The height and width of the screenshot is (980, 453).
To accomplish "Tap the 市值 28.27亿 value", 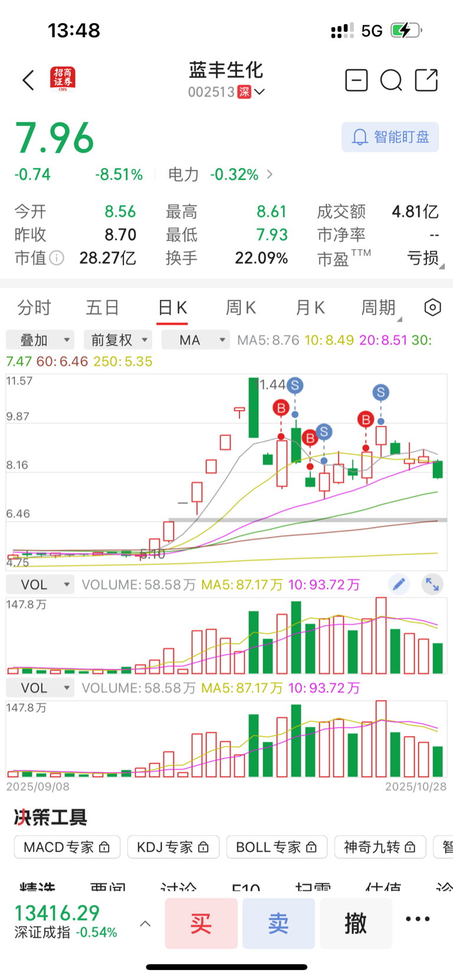I will (x=108, y=258).
